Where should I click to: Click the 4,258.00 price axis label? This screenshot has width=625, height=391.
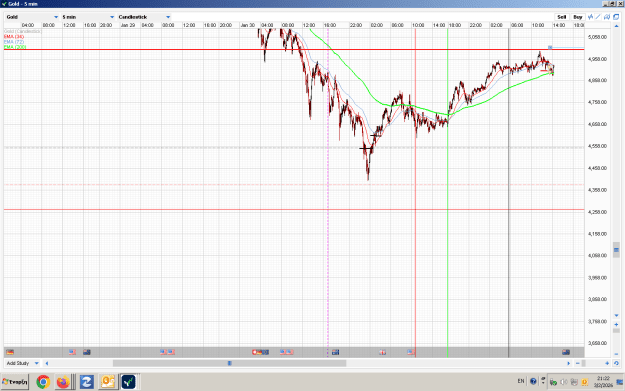[597, 212]
